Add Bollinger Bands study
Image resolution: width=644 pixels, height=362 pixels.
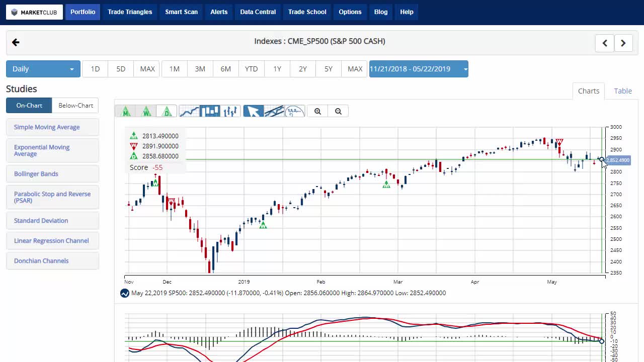coord(53,174)
